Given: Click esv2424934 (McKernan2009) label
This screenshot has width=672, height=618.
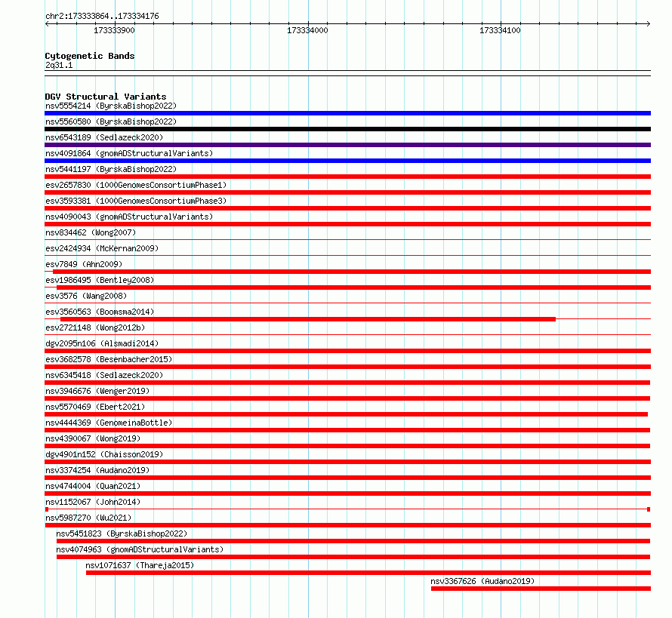Looking at the screenshot, I should pyautogui.click(x=102, y=248).
